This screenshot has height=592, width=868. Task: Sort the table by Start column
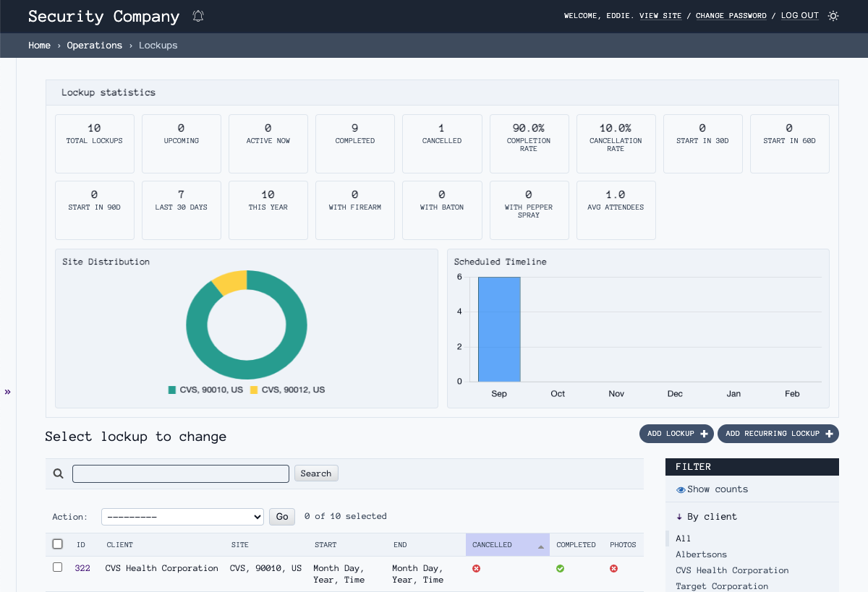325,545
